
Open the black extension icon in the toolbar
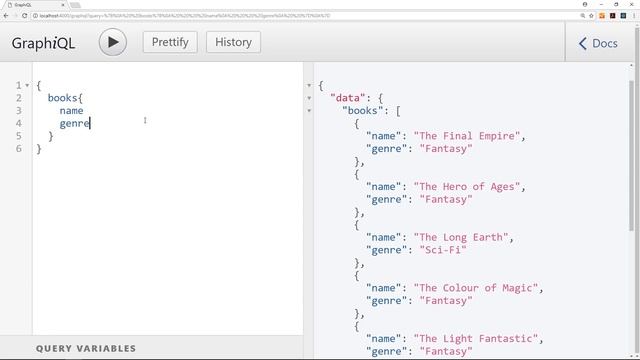(613, 16)
